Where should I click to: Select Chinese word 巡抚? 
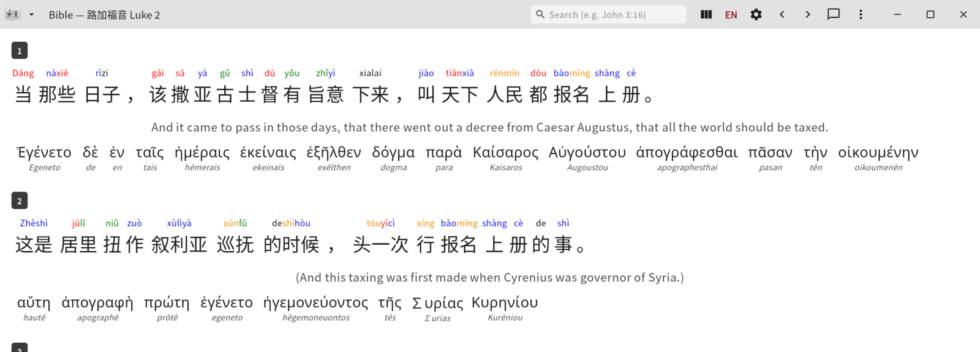tap(235, 245)
